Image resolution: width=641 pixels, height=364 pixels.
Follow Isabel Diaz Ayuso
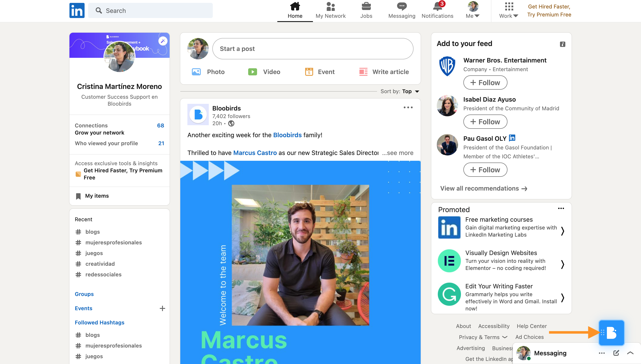click(x=485, y=122)
